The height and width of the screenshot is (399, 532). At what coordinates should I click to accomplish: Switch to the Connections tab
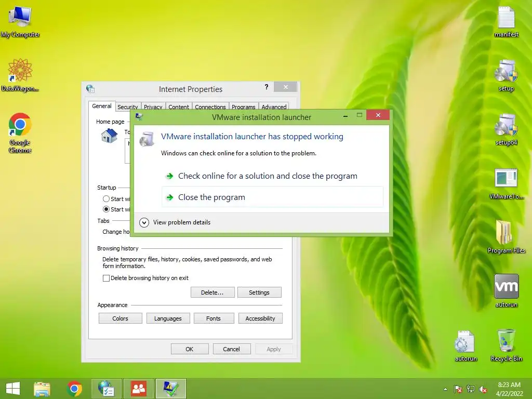(x=210, y=107)
